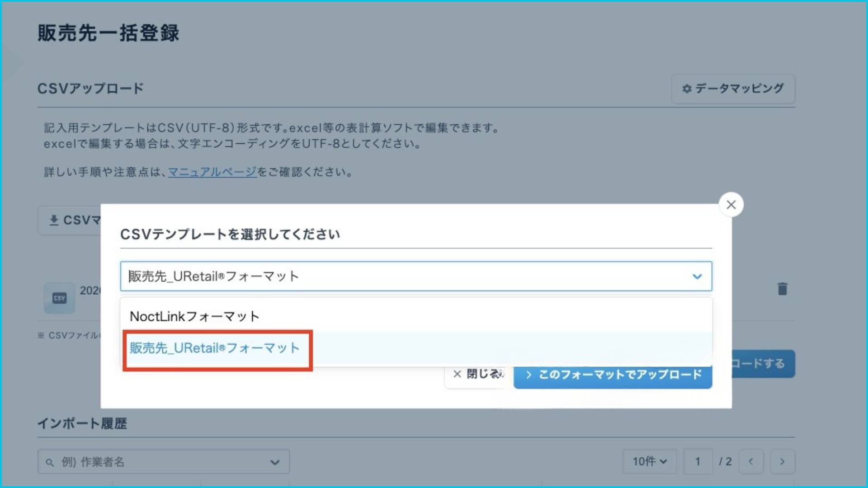868x488 pixels.
Task: Go to previous history page
Action: point(751,461)
